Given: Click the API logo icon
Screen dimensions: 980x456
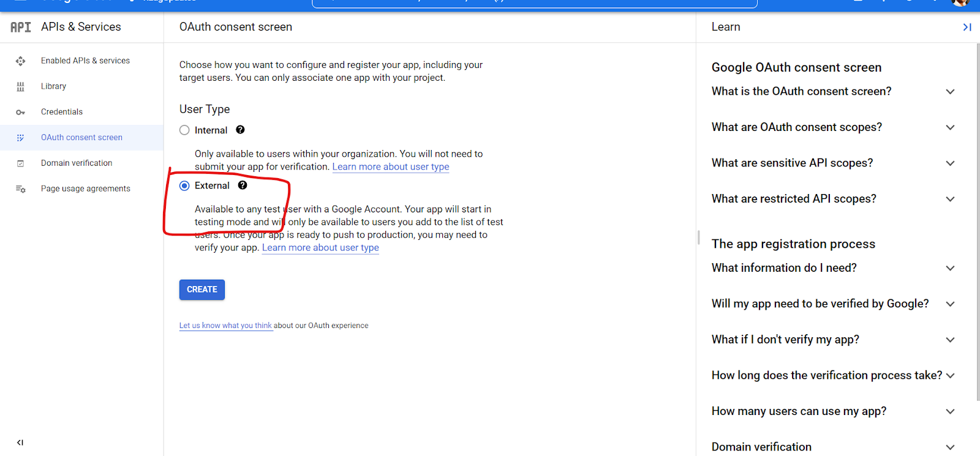Looking at the screenshot, I should 20,27.
